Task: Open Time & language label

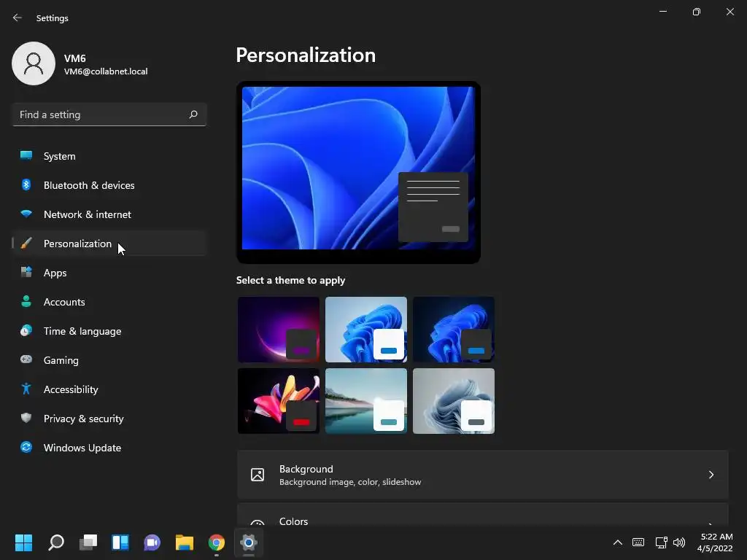Action: 82,331
